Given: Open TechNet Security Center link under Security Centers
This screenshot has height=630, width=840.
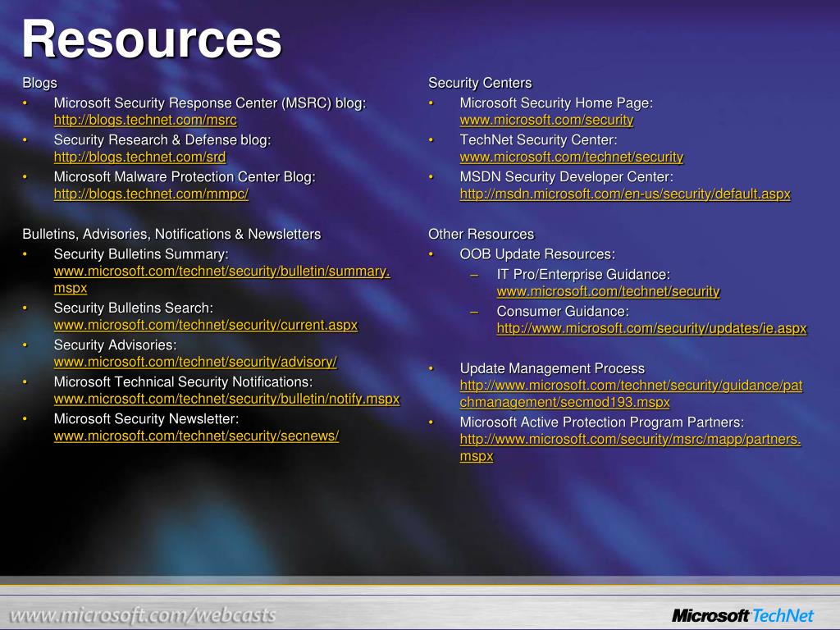Looking at the screenshot, I should 572,157.
